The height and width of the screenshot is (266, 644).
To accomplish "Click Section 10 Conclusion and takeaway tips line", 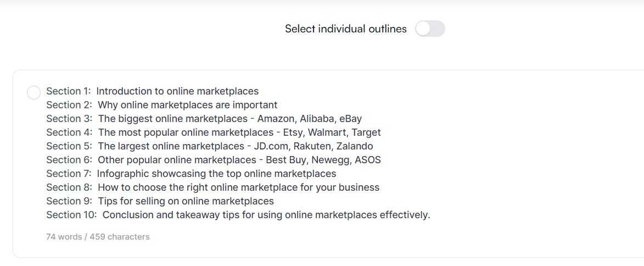I will [238, 214].
